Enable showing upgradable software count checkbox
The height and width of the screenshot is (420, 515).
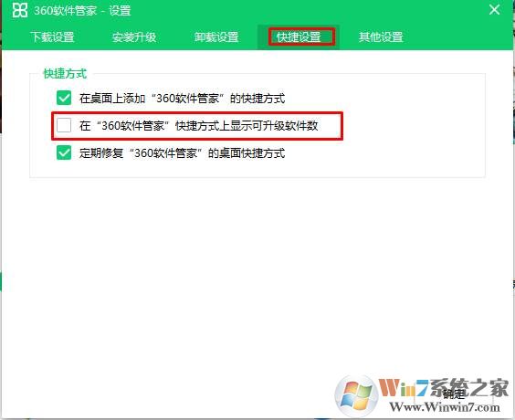tap(64, 125)
